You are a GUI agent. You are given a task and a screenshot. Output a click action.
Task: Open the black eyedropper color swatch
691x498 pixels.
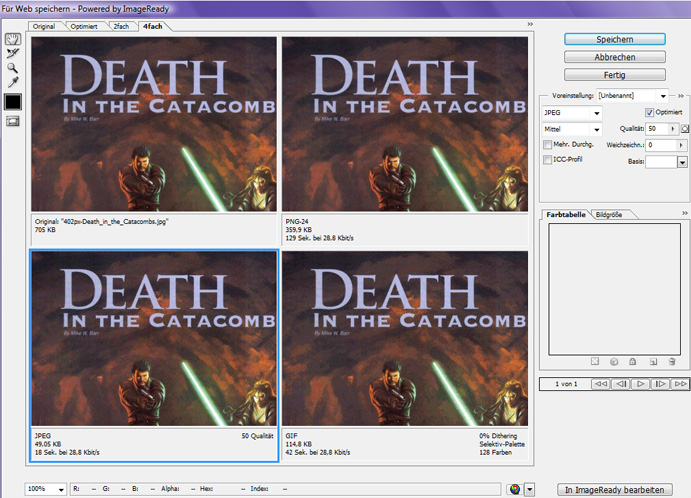coord(13,102)
